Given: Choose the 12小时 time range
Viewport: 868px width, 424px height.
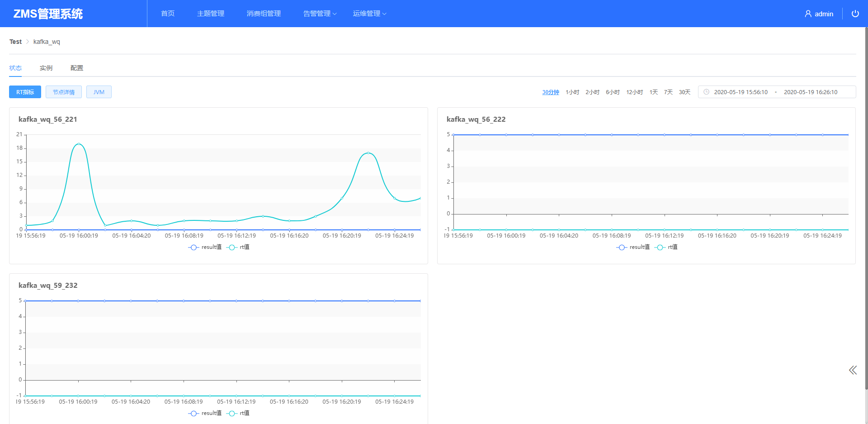Looking at the screenshot, I should [634, 92].
